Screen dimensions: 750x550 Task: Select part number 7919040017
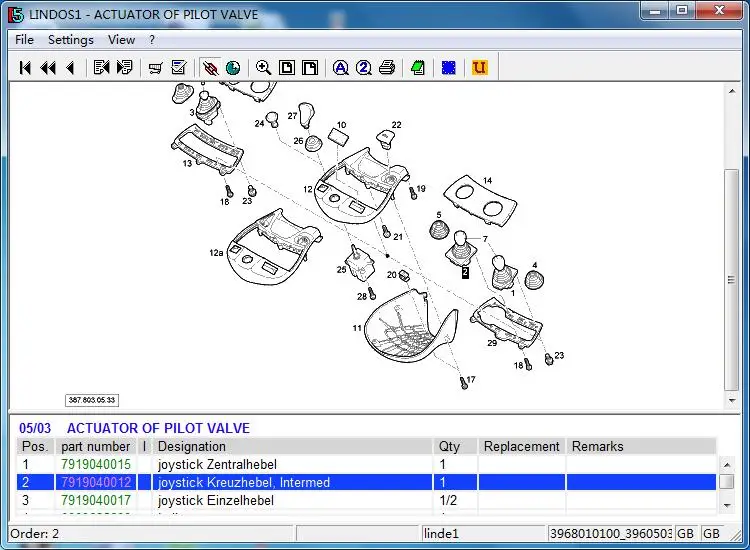point(96,500)
